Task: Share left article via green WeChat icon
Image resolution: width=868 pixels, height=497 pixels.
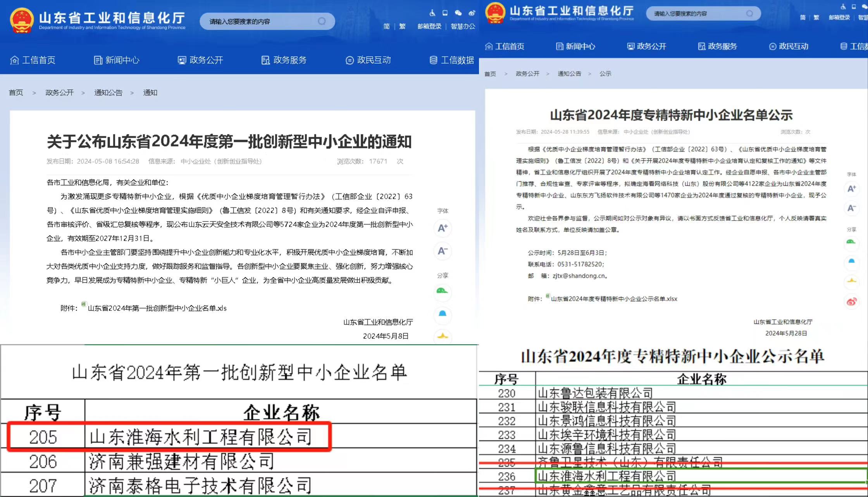Action: [442, 291]
